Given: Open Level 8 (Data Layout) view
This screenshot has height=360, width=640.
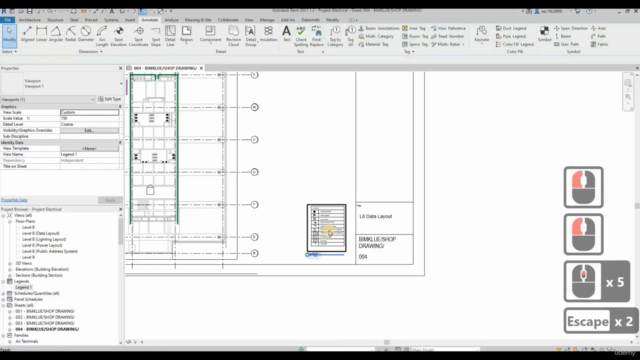Looking at the screenshot, I should (x=40, y=233).
